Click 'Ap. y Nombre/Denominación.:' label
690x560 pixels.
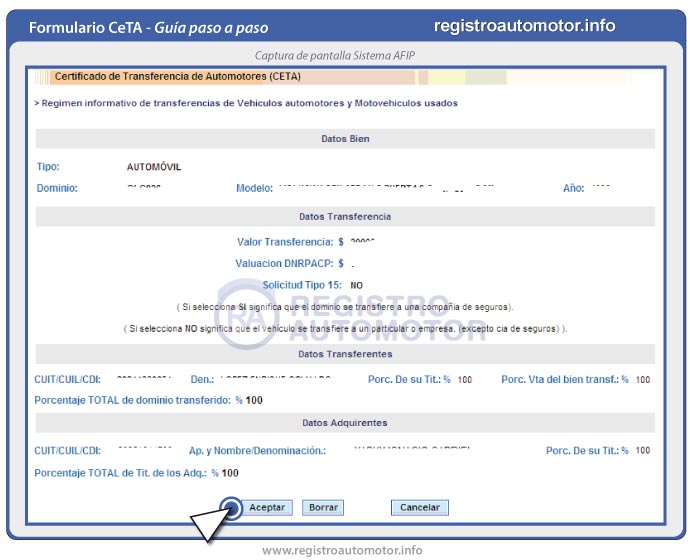point(257,450)
